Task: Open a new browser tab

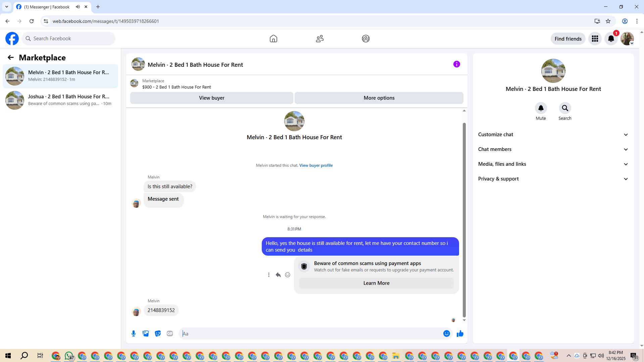Action: 98,7
